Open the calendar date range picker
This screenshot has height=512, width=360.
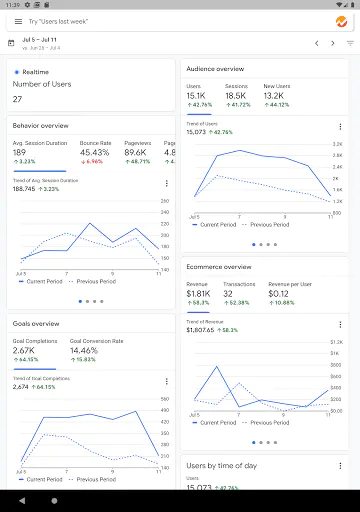click(x=11, y=43)
